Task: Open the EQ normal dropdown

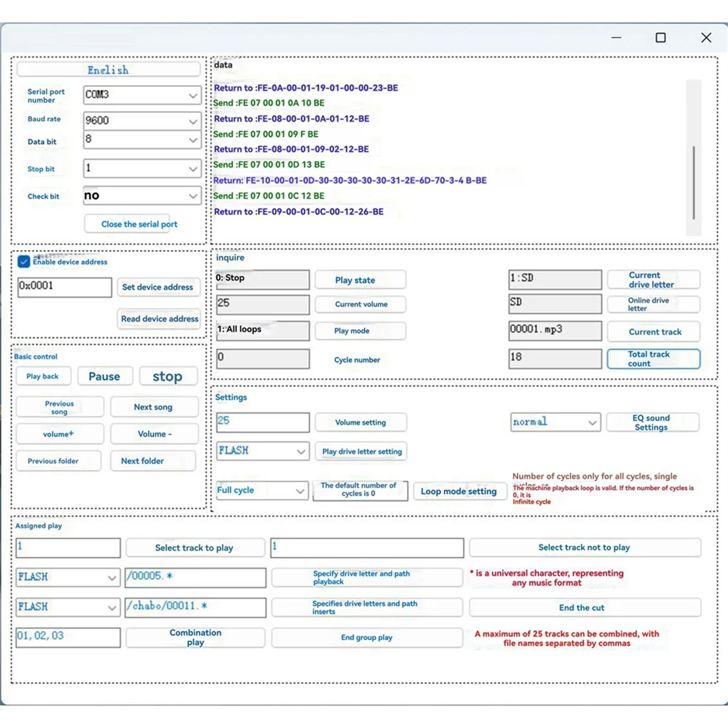Action: (592, 422)
